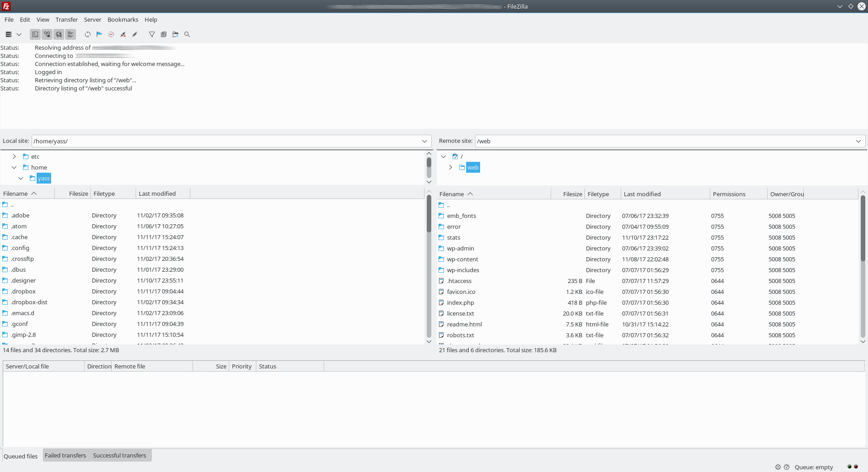Click the remote file list scrollbar

click(x=863, y=228)
